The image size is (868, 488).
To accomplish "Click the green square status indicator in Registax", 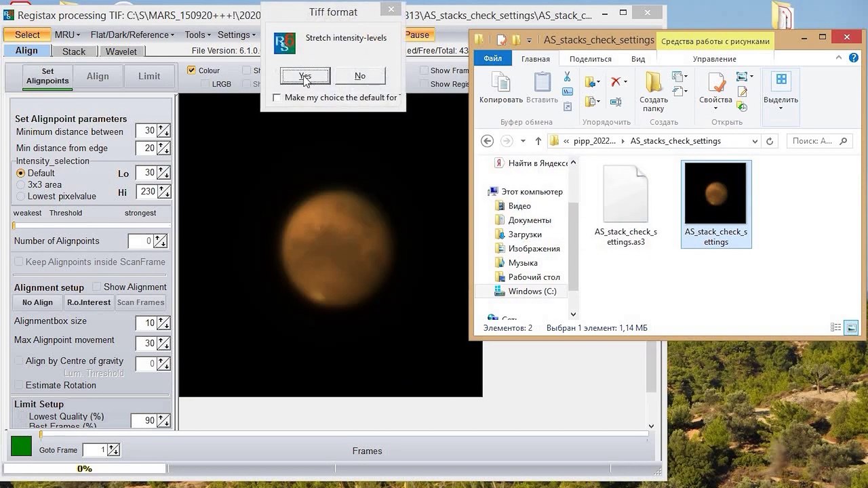I will coord(21,446).
